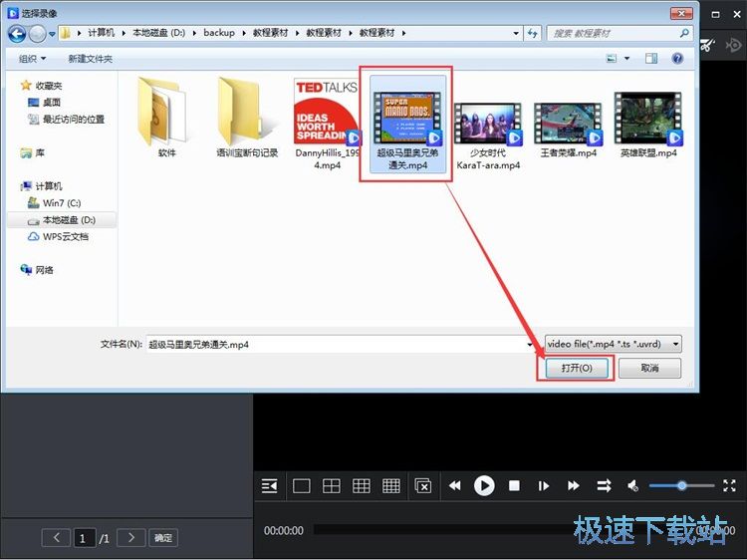Switch to nine-window grid layout
This screenshot has height=560, width=747.
coord(362,485)
